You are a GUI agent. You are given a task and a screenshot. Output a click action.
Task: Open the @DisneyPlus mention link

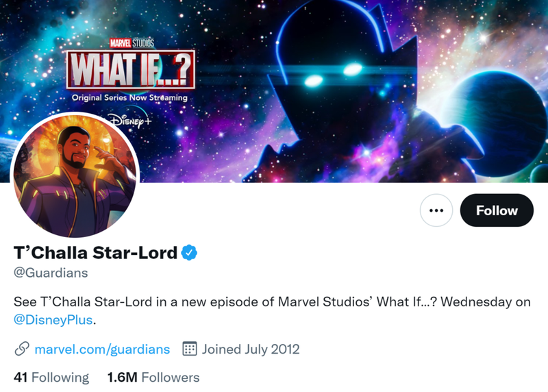pos(53,319)
